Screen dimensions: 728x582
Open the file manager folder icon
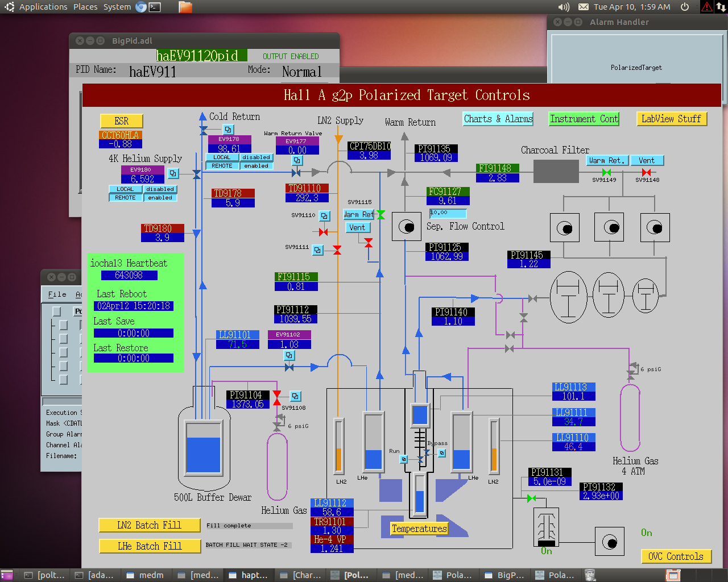pyautogui.click(x=185, y=7)
